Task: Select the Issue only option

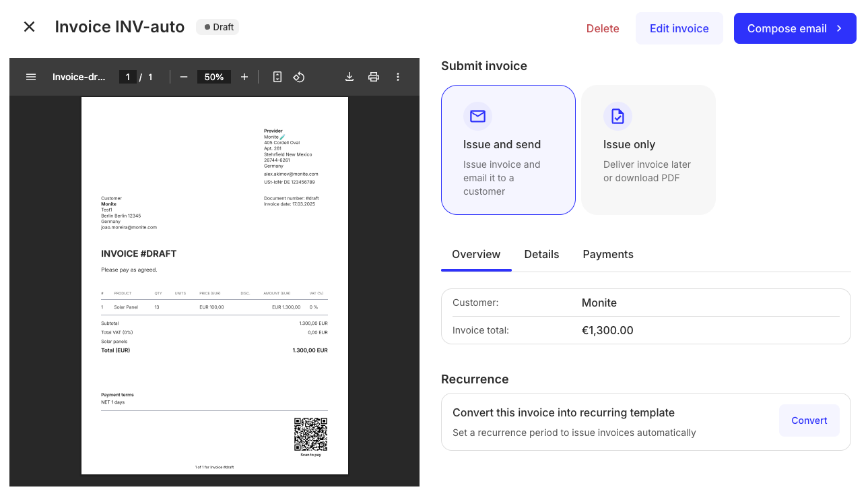Action: pyautogui.click(x=647, y=150)
